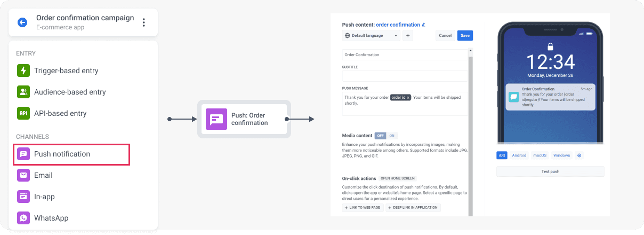Click the Test push button
644x235 pixels.
pyautogui.click(x=550, y=171)
